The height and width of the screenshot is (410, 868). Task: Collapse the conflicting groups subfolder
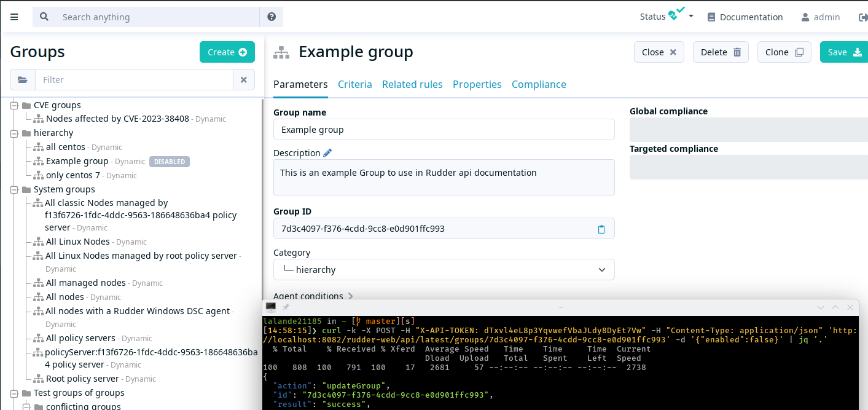[26, 406]
